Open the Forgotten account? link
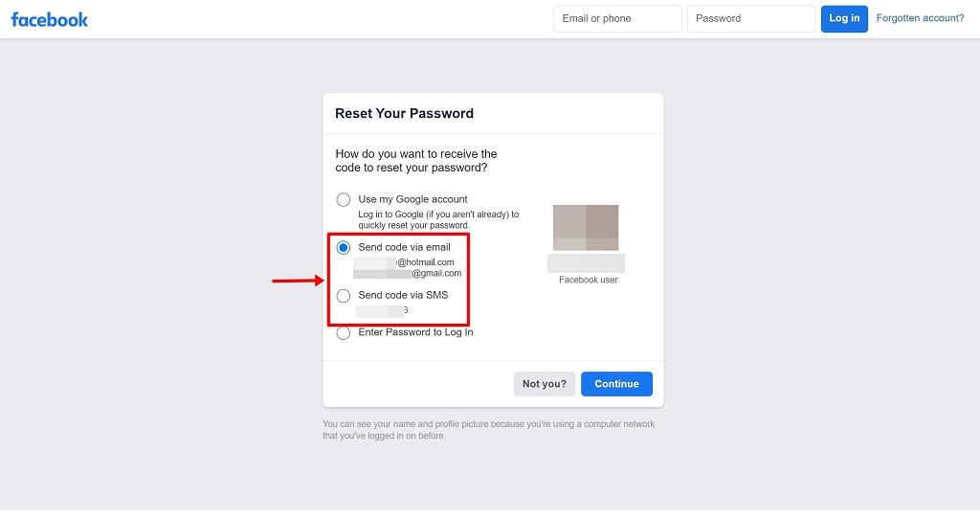The height and width of the screenshot is (521, 980). (920, 18)
